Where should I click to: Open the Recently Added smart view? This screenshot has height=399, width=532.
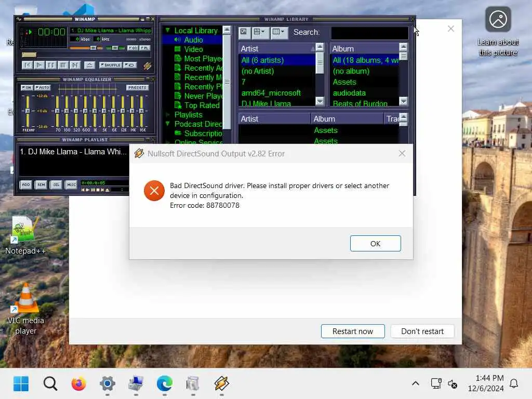203,68
